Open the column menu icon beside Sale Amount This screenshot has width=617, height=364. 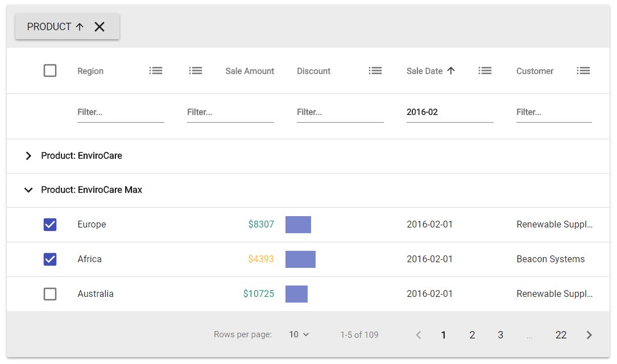pos(196,71)
